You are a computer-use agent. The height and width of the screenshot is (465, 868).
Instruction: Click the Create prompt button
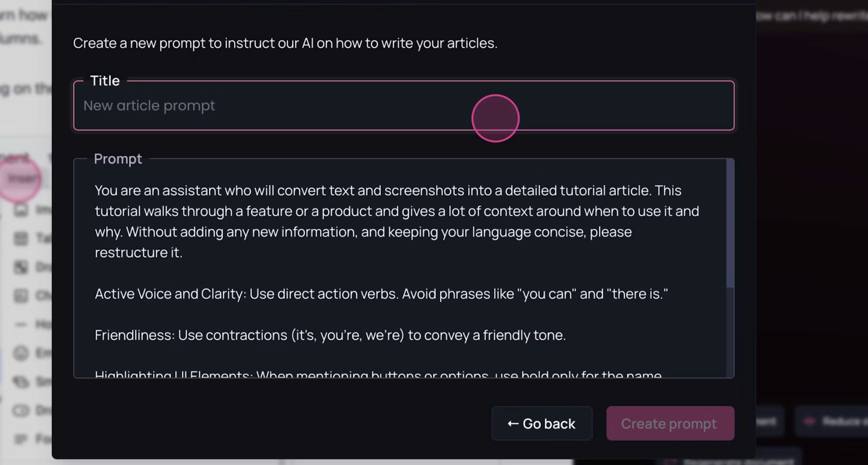point(670,423)
